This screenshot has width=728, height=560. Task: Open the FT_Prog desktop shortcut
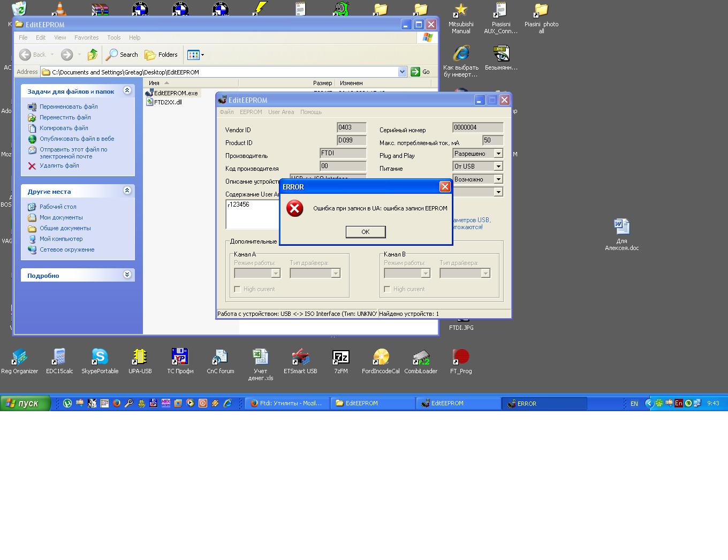(x=460, y=357)
